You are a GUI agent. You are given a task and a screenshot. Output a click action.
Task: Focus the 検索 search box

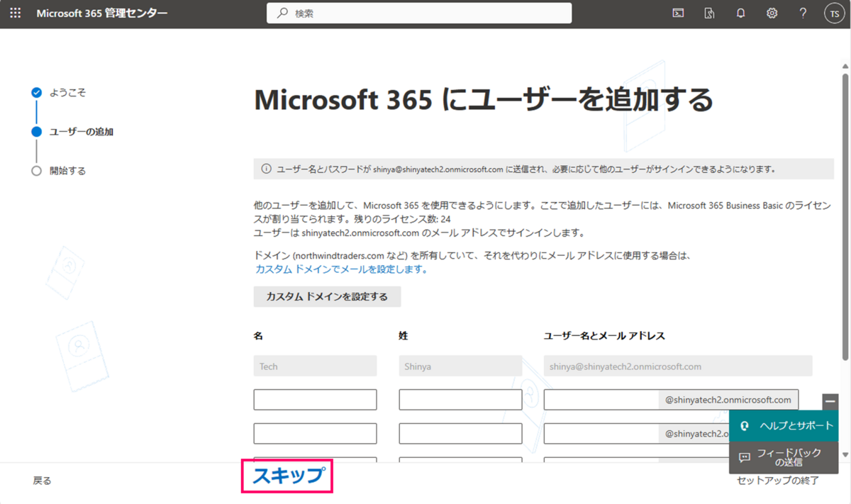tap(419, 13)
